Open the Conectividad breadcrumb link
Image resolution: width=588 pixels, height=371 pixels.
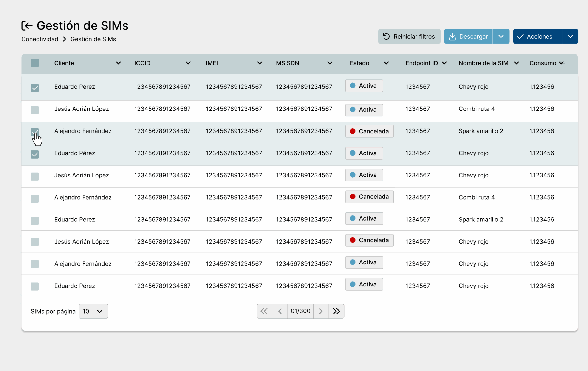click(x=40, y=39)
